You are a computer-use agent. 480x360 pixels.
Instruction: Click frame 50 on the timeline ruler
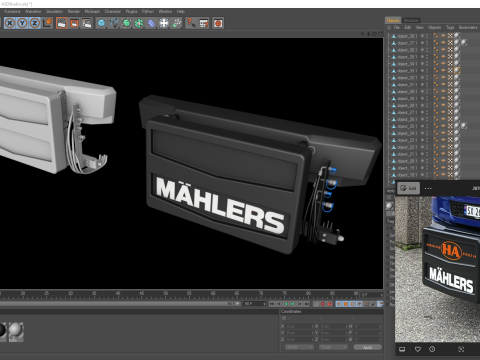165,294
